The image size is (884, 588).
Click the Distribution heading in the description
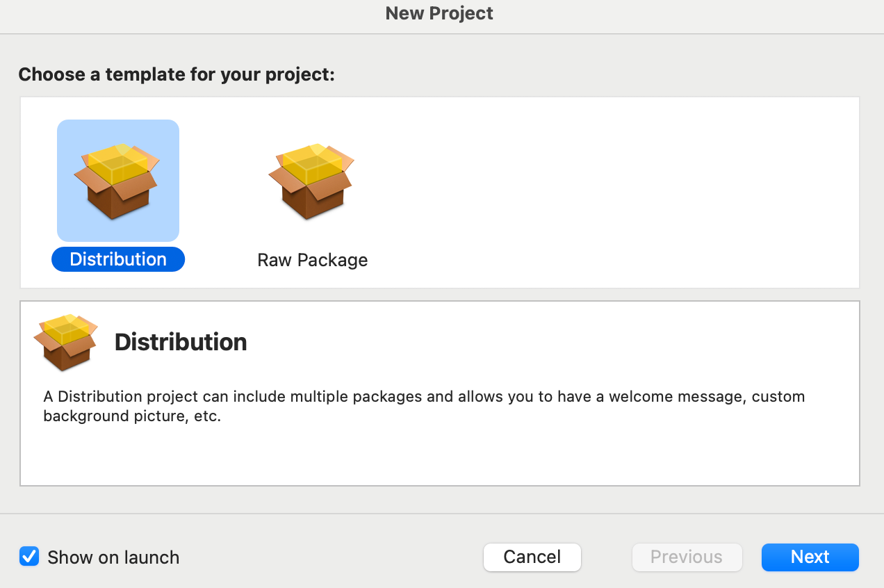coord(181,342)
